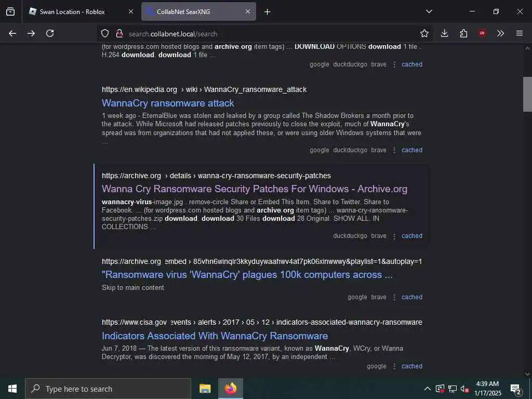
Task: View site security padlock info
Action: (x=119, y=33)
